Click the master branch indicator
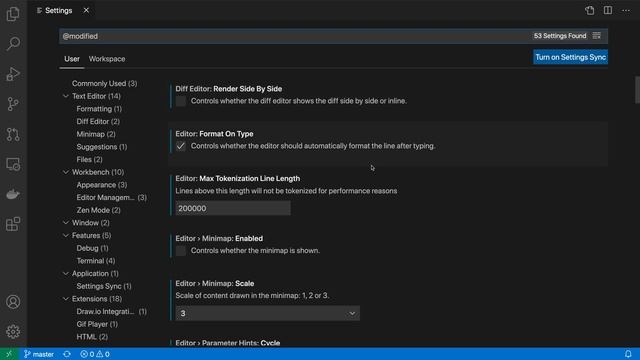This screenshot has height=360, width=640. 39,354
